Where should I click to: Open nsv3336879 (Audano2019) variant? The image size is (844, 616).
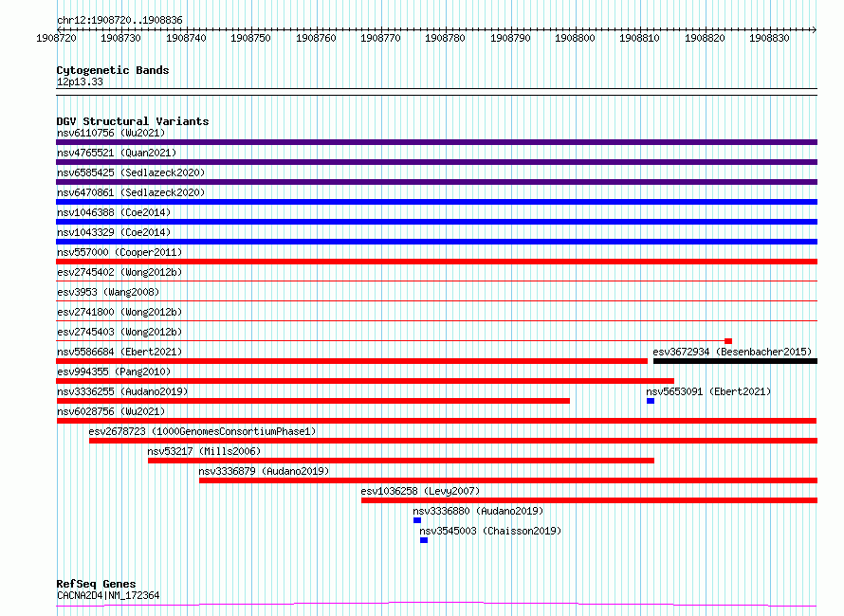[x=264, y=471]
